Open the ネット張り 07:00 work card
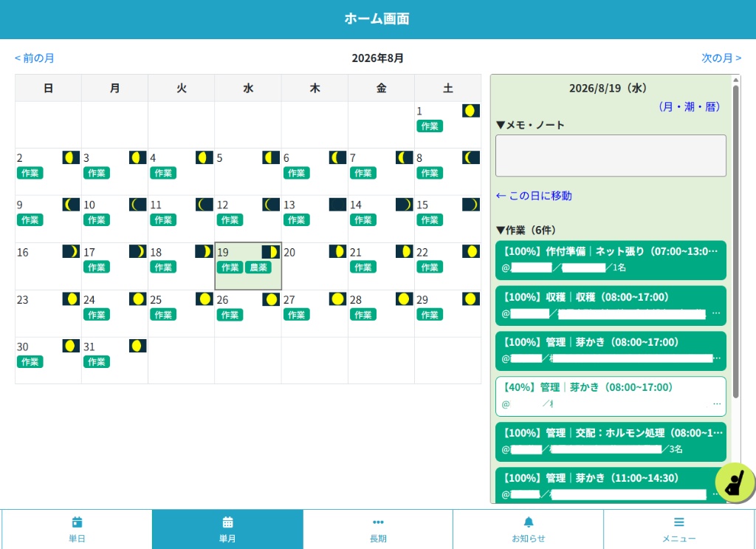Viewport: 756px width, 549px height. [611, 260]
